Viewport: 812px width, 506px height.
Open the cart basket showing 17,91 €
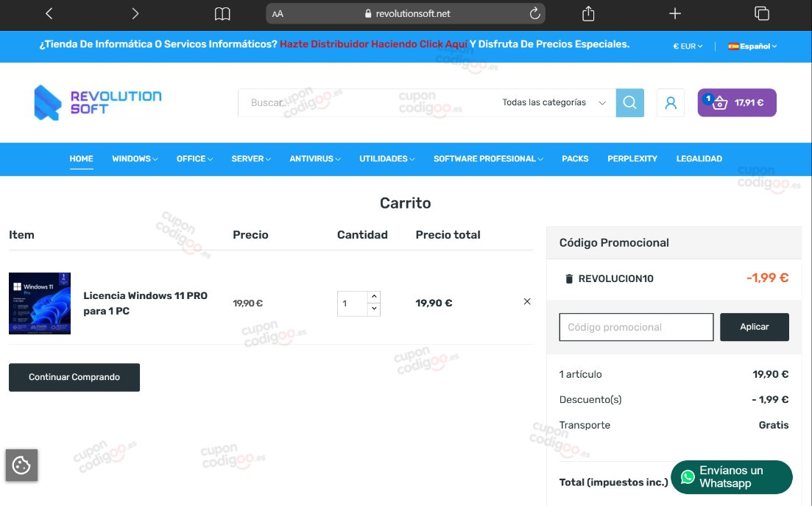click(737, 102)
